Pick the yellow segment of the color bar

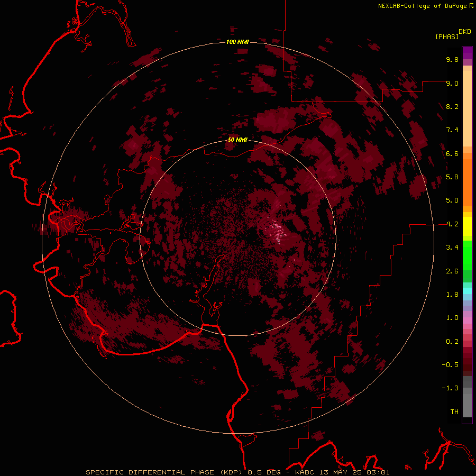[467, 226]
